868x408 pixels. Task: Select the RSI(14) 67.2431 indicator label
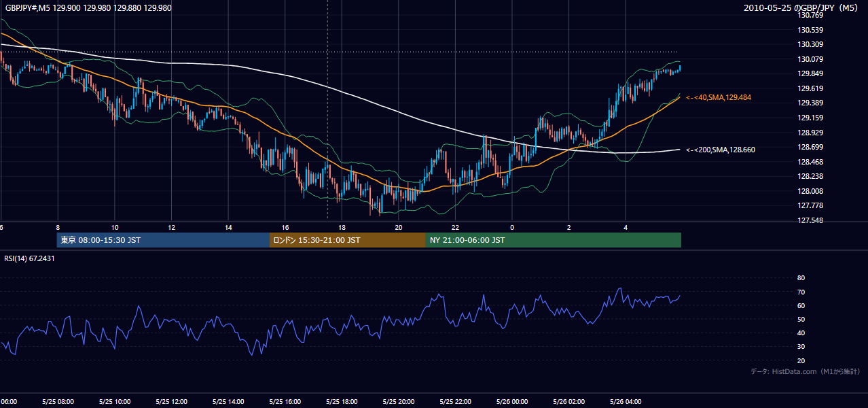[x=30, y=258]
